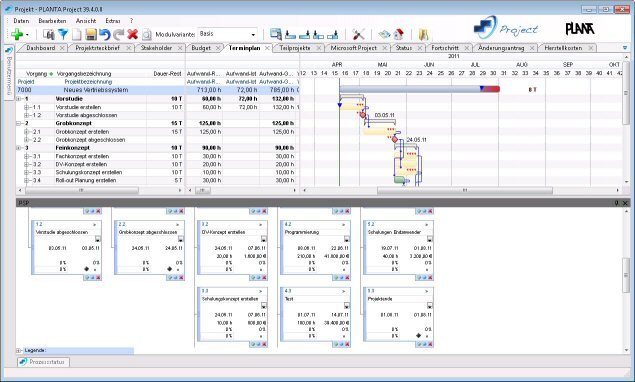Click the binoculars search icon
Image resolution: width=635 pixels, height=382 pixels.
coord(49,34)
